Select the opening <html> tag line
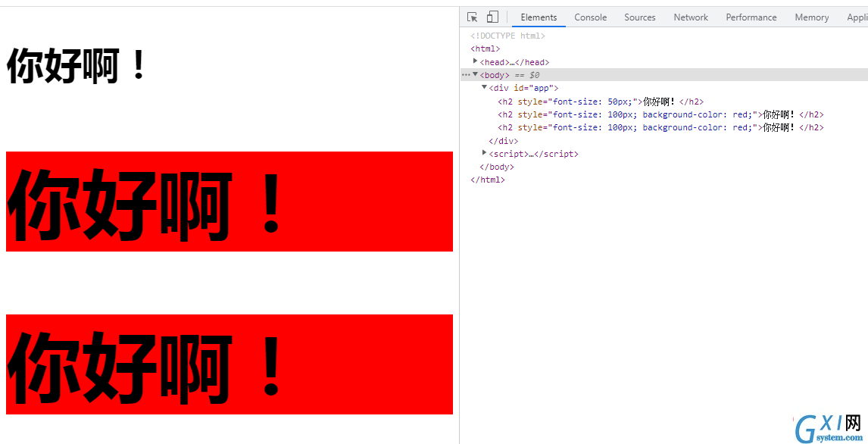 (485, 48)
